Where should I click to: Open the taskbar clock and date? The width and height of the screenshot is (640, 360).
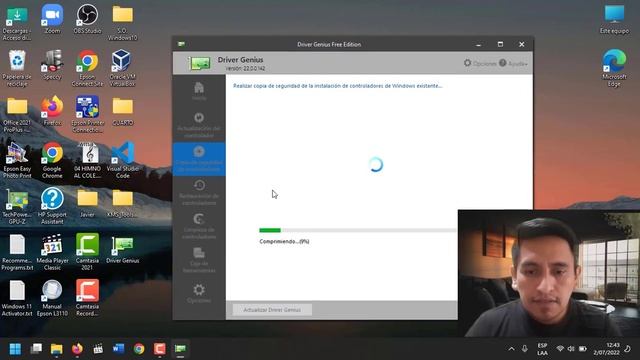(x=607, y=349)
